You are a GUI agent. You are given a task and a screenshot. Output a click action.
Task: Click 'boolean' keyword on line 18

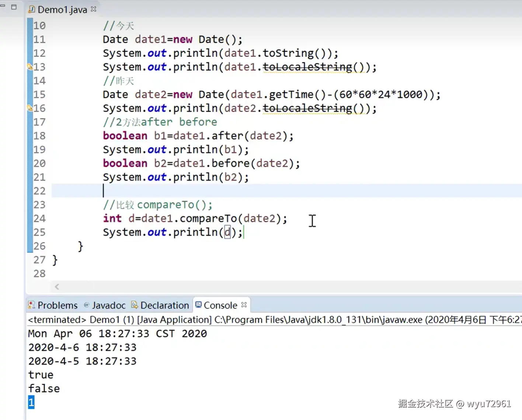pyautogui.click(x=125, y=136)
